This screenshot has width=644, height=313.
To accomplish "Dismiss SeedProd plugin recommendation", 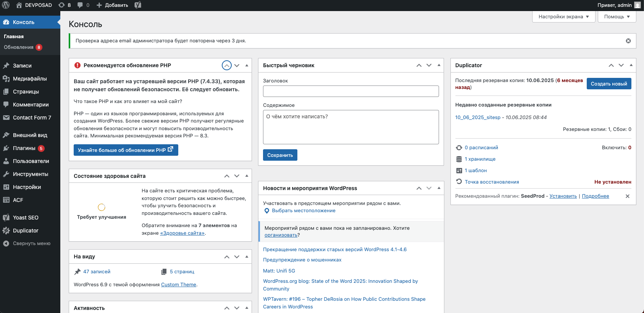I will pyautogui.click(x=628, y=196).
